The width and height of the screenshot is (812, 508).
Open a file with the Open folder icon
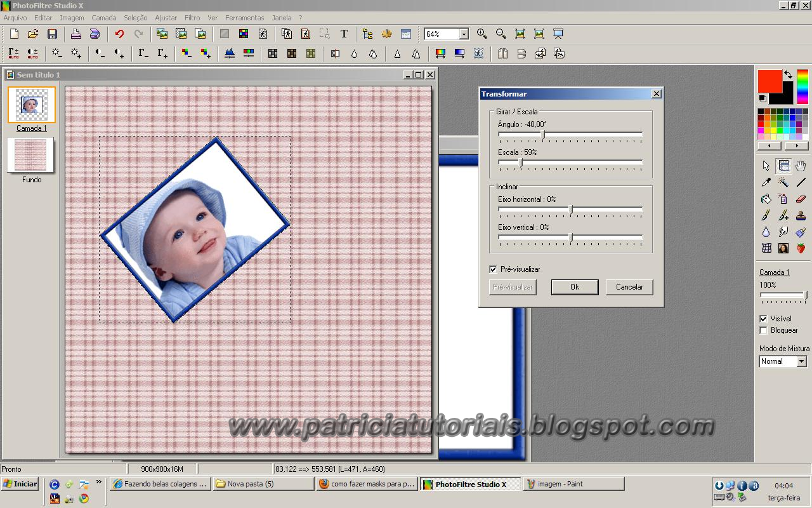(x=33, y=34)
